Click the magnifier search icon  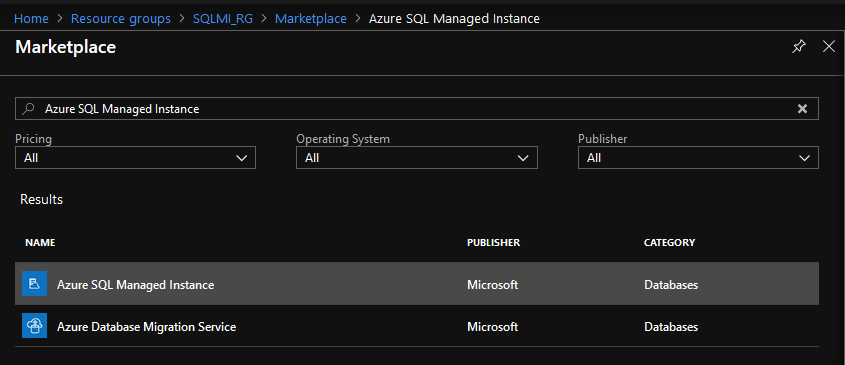click(x=28, y=109)
